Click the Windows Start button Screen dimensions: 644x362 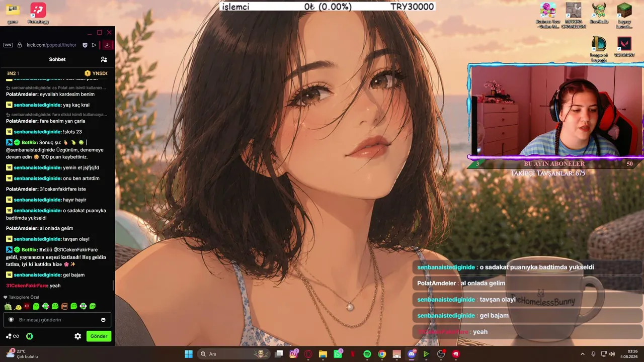click(188, 354)
